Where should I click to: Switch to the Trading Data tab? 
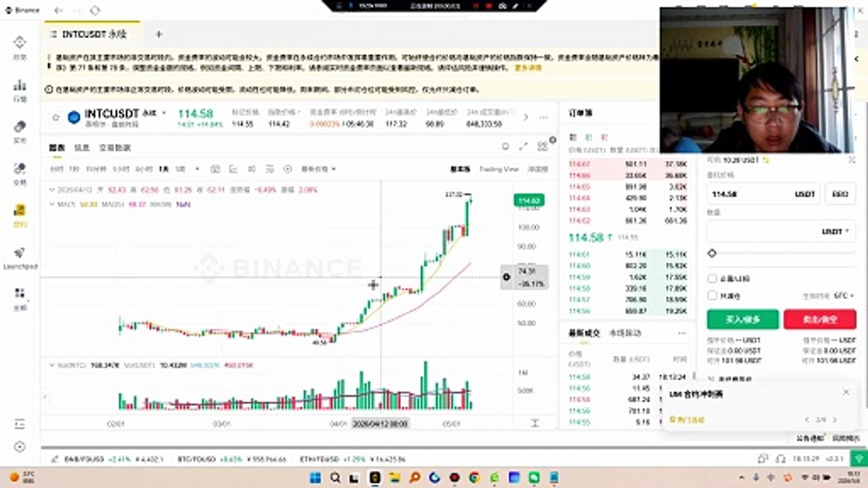point(115,147)
